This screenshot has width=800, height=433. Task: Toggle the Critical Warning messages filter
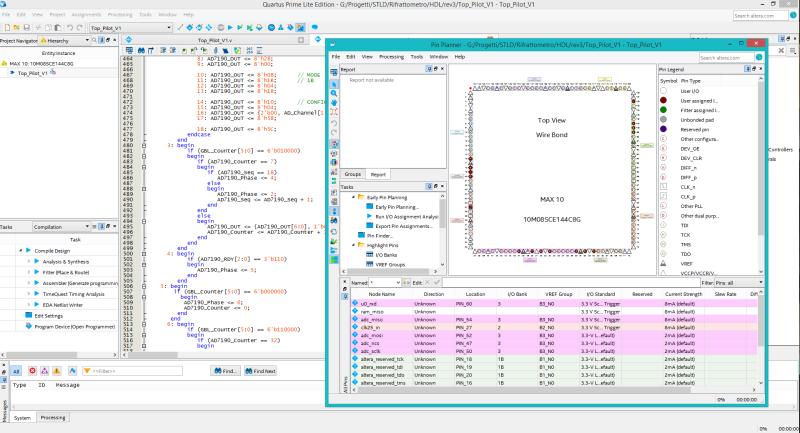pyautogui.click(x=44, y=371)
